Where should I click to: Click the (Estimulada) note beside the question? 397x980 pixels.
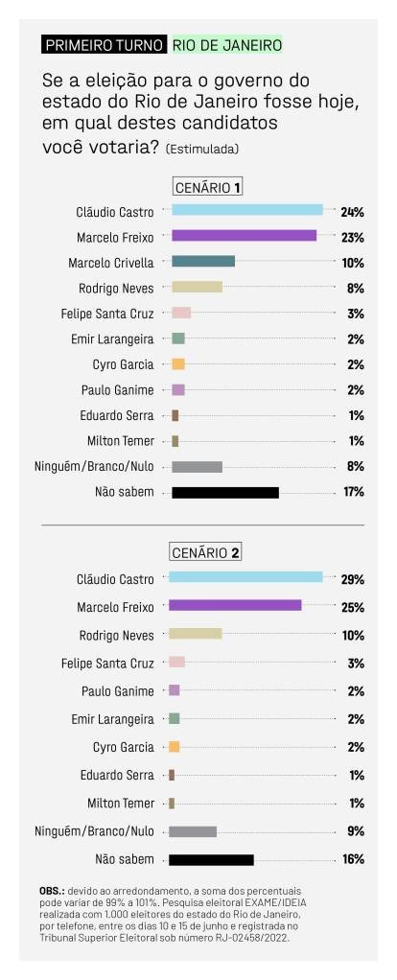click(202, 150)
